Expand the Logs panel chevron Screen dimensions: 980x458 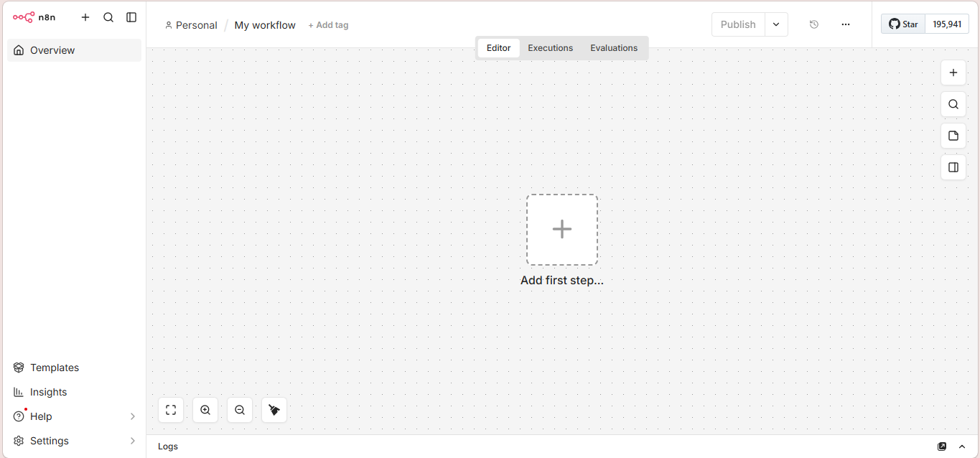(962, 447)
